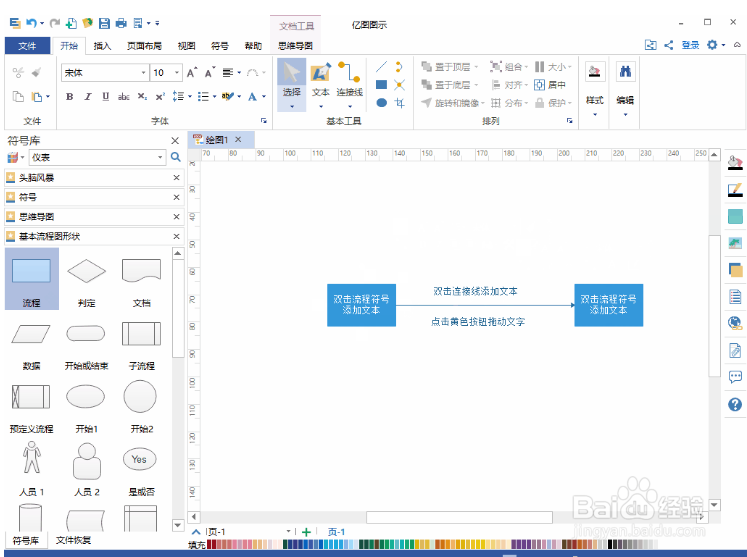Click the right flowchart box on canvas
Image resolution: width=747 pixels, height=557 pixels.
point(608,305)
